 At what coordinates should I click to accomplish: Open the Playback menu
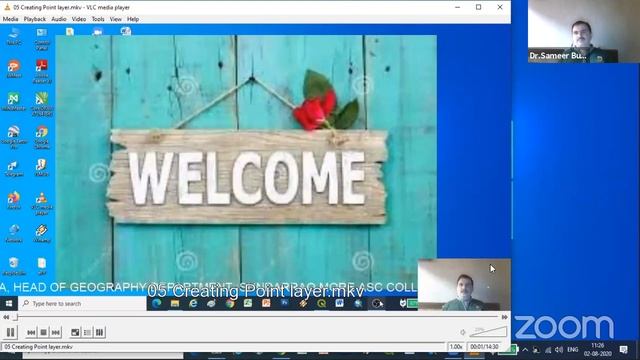click(x=35, y=19)
